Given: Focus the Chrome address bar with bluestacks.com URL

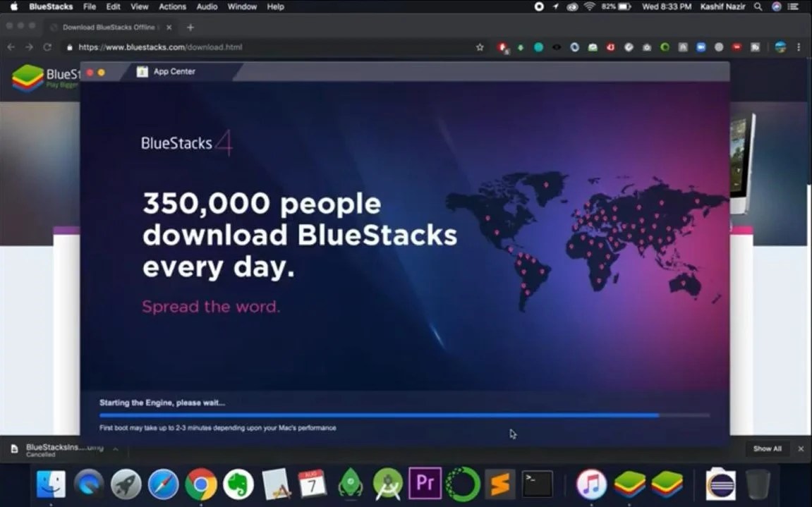Looking at the screenshot, I should (x=269, y=47).
